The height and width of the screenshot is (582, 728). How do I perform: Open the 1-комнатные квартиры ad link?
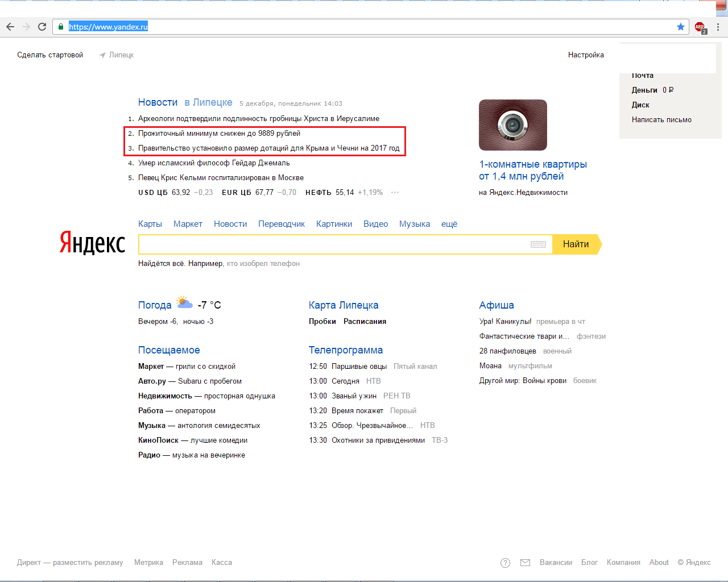533,171
